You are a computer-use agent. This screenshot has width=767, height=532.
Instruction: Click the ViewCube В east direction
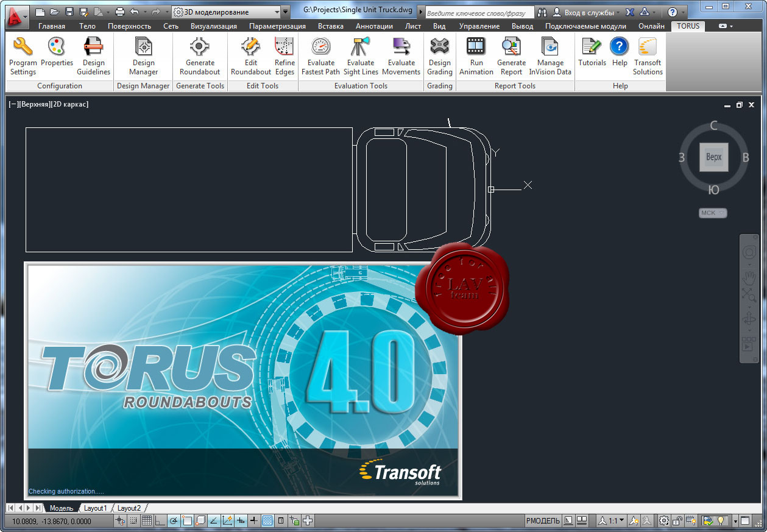coord(745,157)
